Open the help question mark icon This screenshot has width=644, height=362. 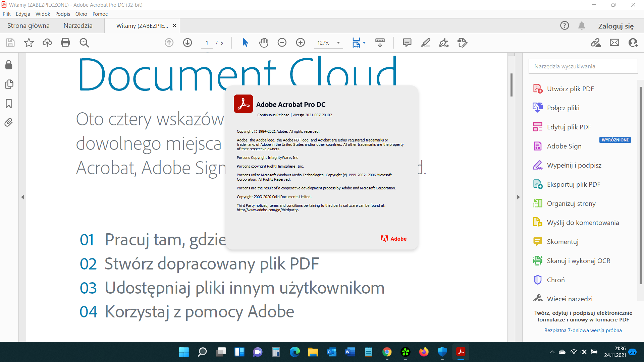565,25
